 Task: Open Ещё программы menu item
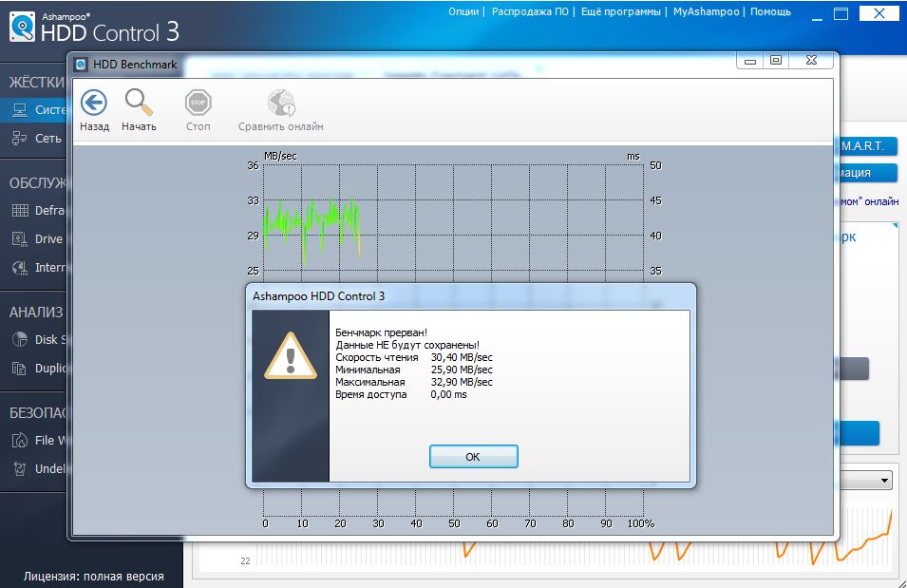click(620, 11)
